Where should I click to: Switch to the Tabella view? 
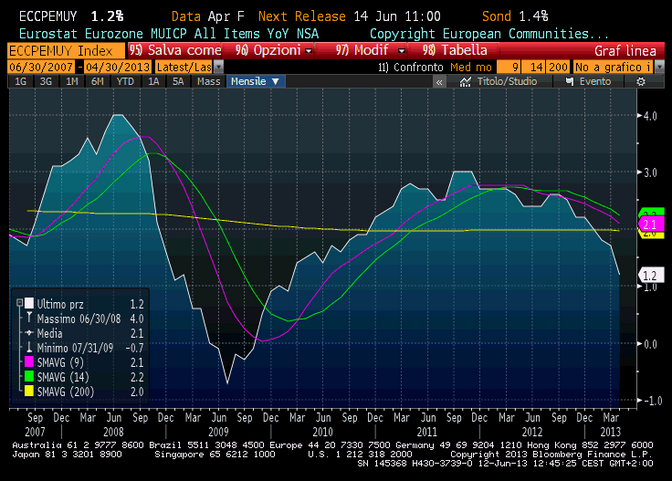click(x=455, y=50)
